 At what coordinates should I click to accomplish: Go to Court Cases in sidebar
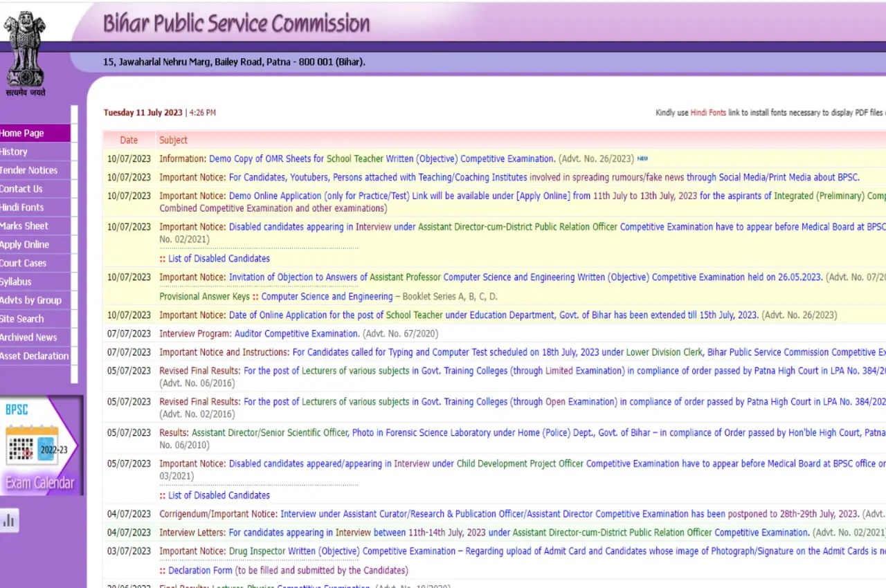tap(35, 264)
